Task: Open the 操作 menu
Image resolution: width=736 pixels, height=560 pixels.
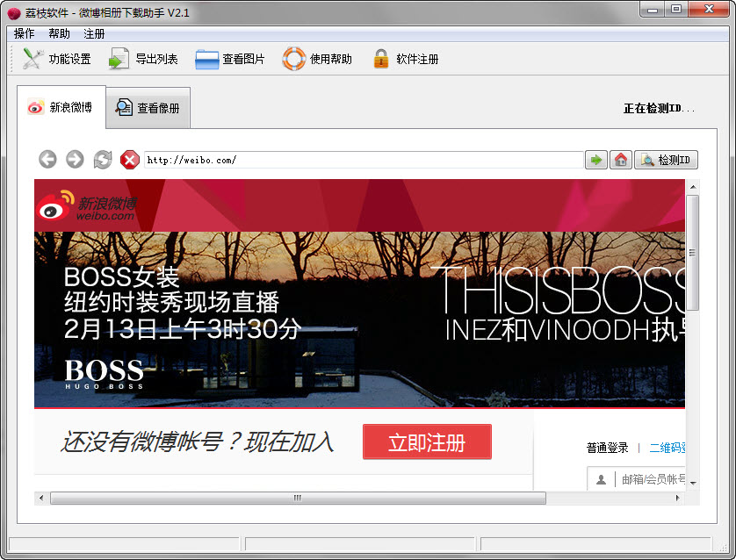Action: click(24, 33)
